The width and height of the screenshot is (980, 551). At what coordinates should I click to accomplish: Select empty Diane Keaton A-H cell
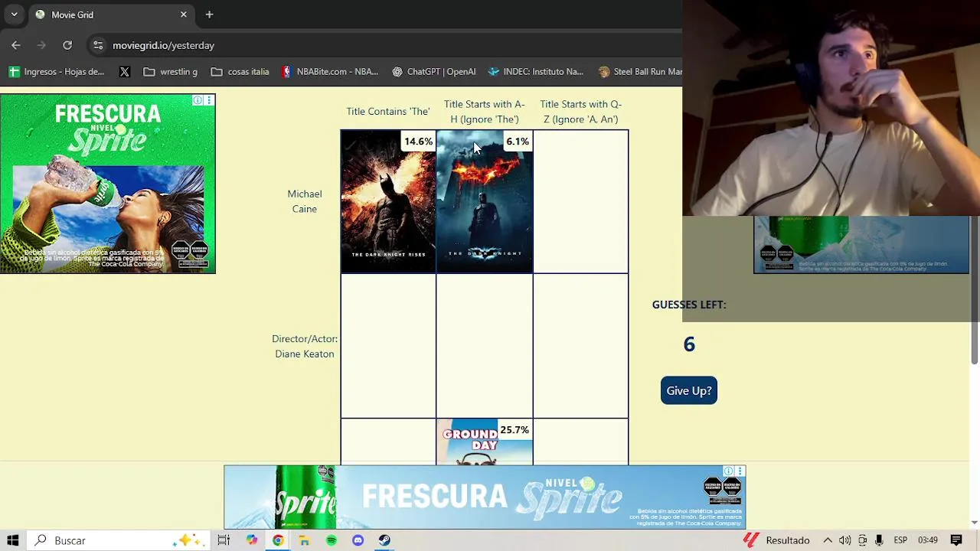point(485,346)
